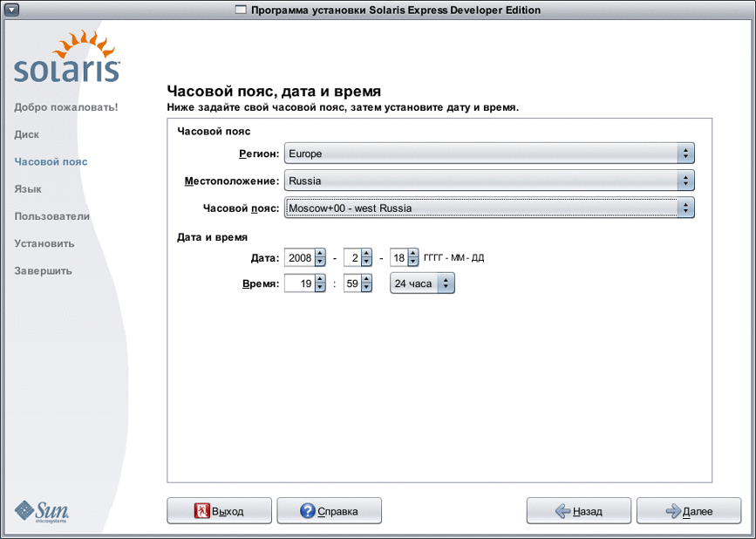Decrease the day with down arrow

[x=412, y=262]
